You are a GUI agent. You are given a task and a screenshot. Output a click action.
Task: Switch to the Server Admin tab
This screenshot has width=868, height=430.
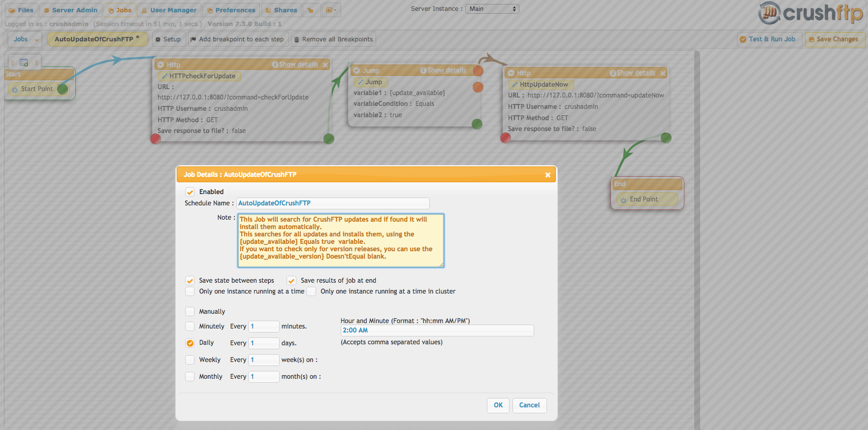[70, 10]
